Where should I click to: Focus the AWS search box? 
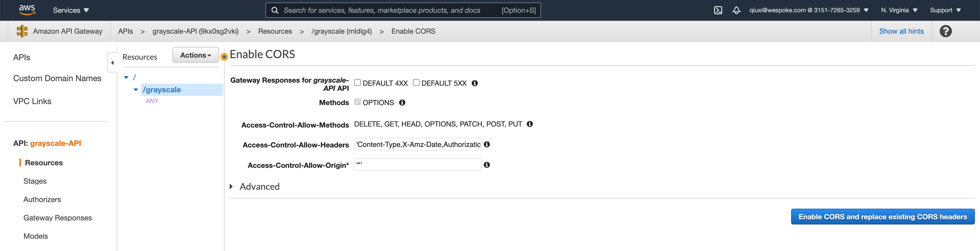point(403,10)
